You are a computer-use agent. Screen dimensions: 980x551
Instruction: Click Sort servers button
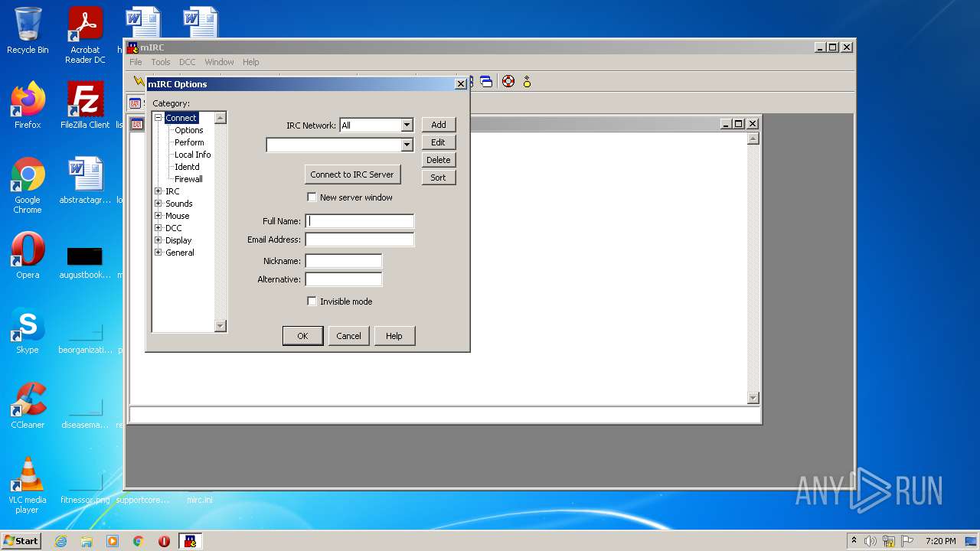coord(439,178)
